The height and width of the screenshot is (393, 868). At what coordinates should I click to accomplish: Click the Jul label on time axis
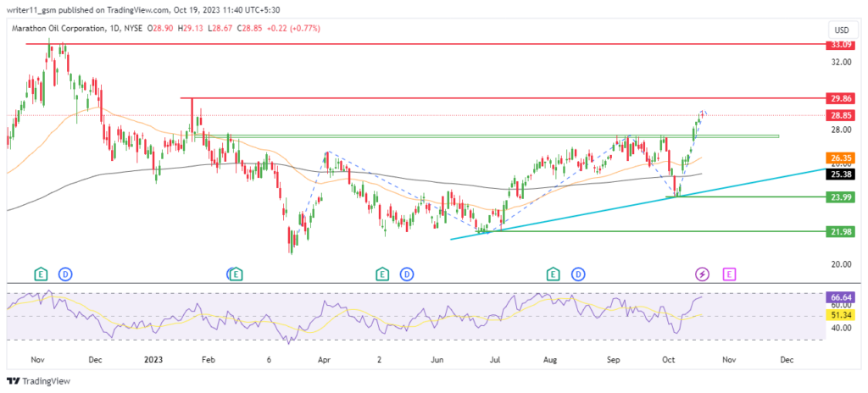(495, 360)
